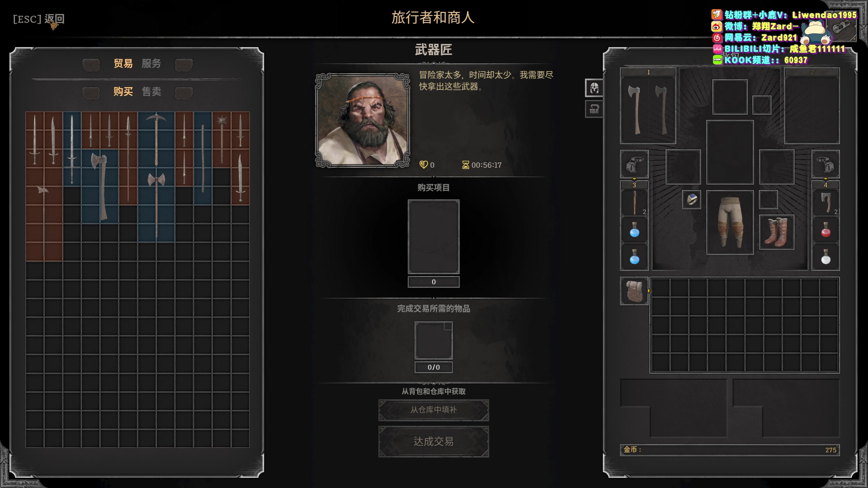Click the leather boots equipment slot
Image resolution: width=868 pixels, height=488 pixels.
[x=776, y=232]
